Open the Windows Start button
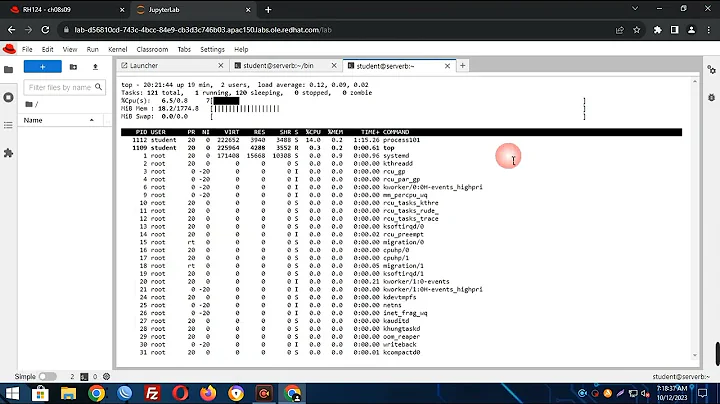The width and height of the screenshot is (720, 404). click(12, 393)
